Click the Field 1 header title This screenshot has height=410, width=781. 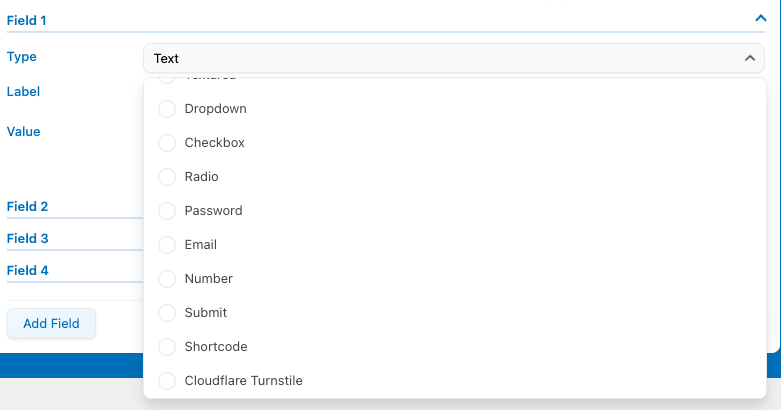[x=27, y=20]
